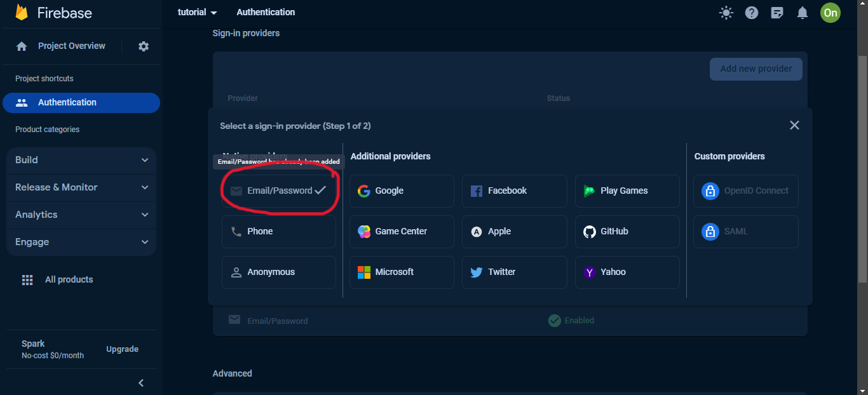Choose GitHub as sign-in provider
Image resolution: width=868 pixels, height=395 pixels.
(627, 231)
